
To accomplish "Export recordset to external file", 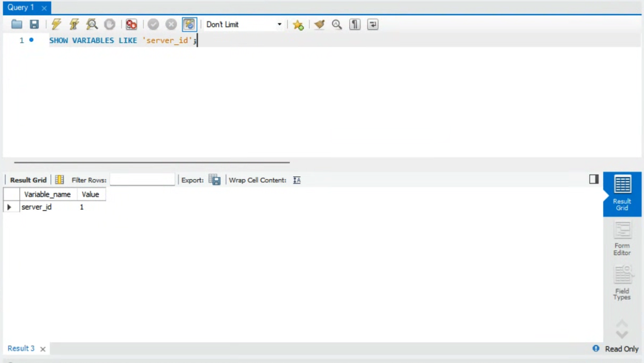I will pos(214,180).
